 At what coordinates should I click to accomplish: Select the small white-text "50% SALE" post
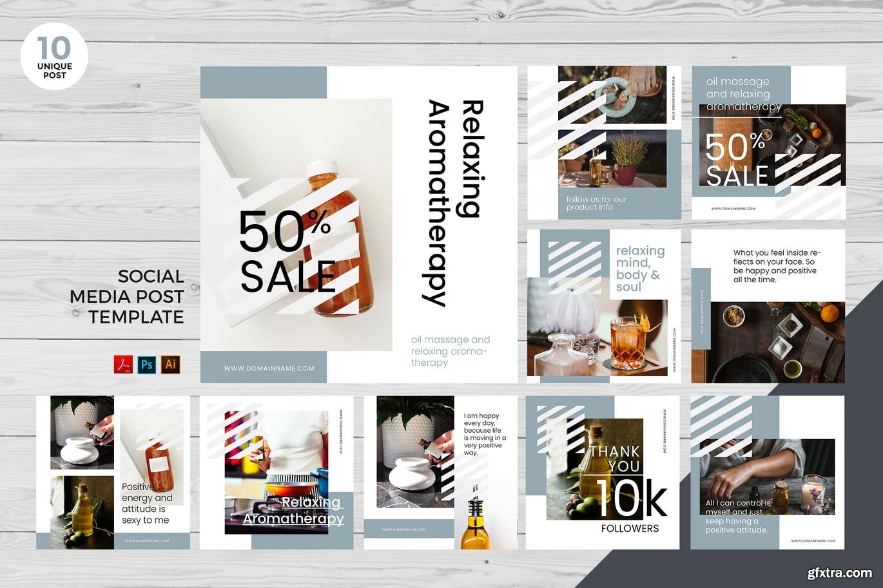coord(768,142)
